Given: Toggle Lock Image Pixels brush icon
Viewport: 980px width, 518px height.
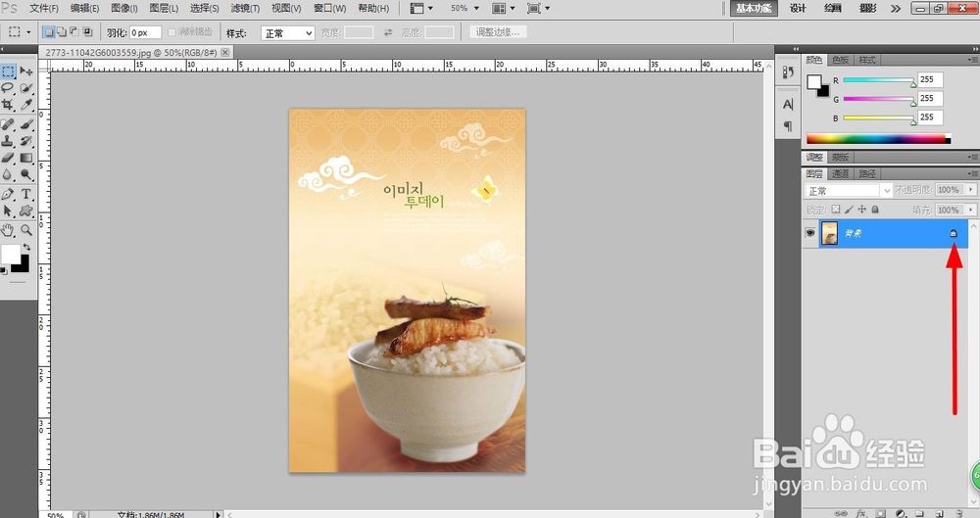Looking at the screenshot, I should coord(849,210).
